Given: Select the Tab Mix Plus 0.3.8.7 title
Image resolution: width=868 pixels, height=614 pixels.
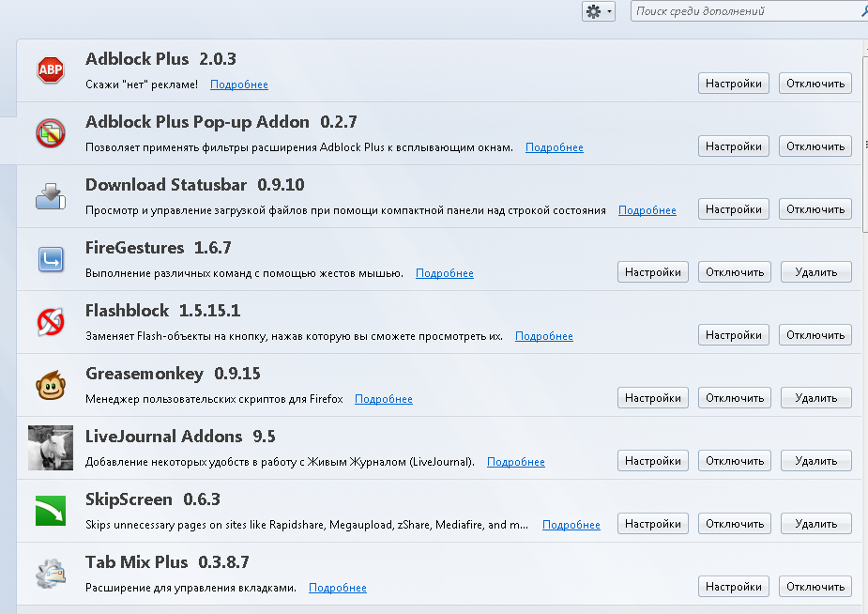Looking at the screenshot, I should click(x=167, y=562).
